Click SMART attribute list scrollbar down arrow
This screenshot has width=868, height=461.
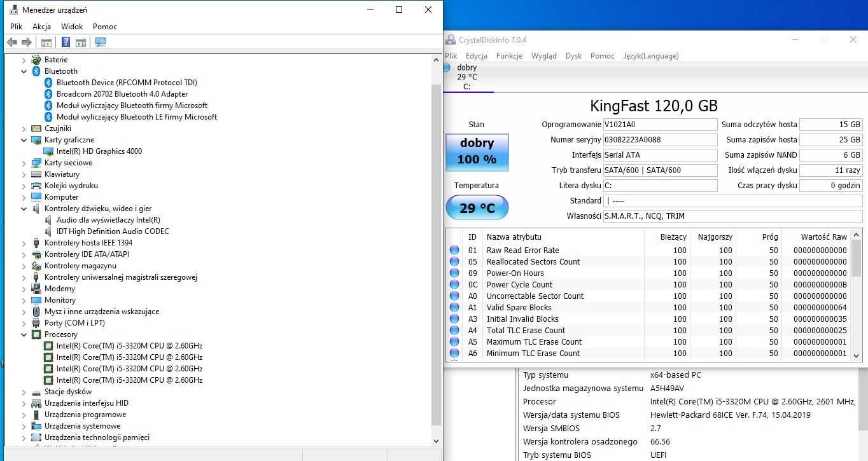856,356
